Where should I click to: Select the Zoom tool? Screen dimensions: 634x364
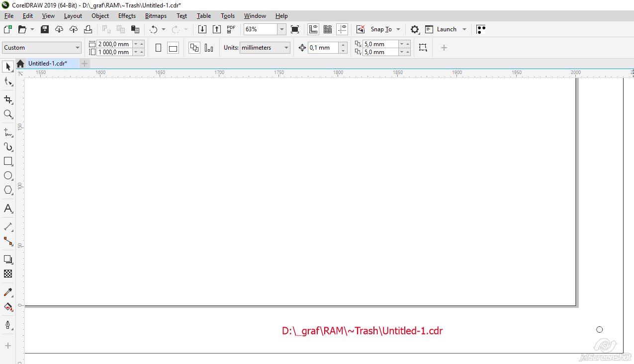click(x=8, y=114)
